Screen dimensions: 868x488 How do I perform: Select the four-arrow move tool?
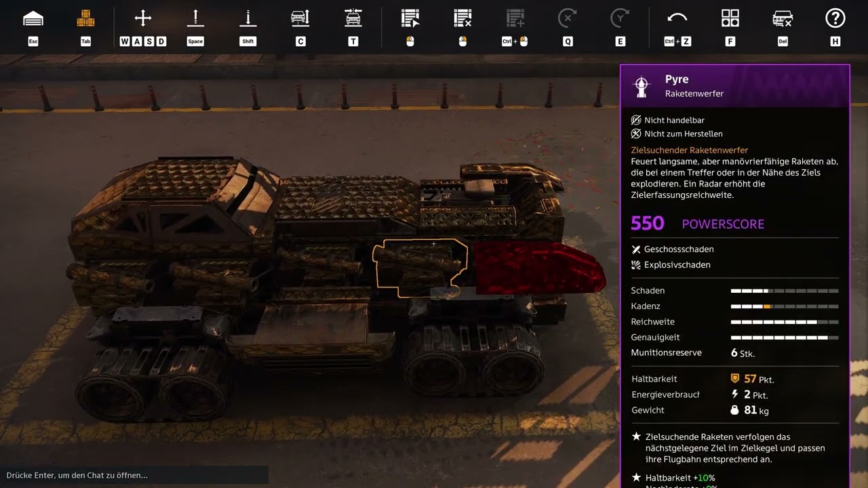pyautogui.click(x=142, y=18)
